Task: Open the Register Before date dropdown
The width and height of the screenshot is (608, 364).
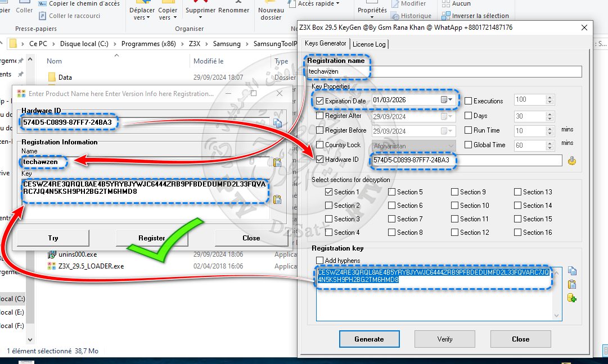Action: 447,131
